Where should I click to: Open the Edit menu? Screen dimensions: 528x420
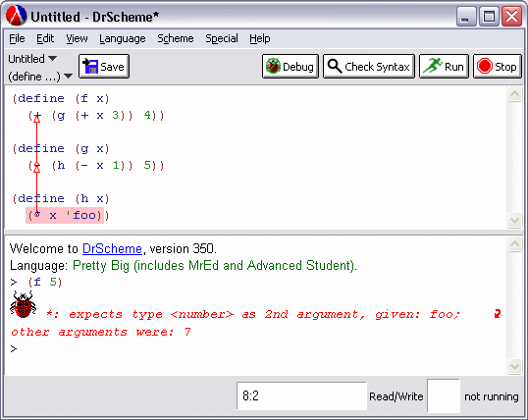click(x=45, y=38)
